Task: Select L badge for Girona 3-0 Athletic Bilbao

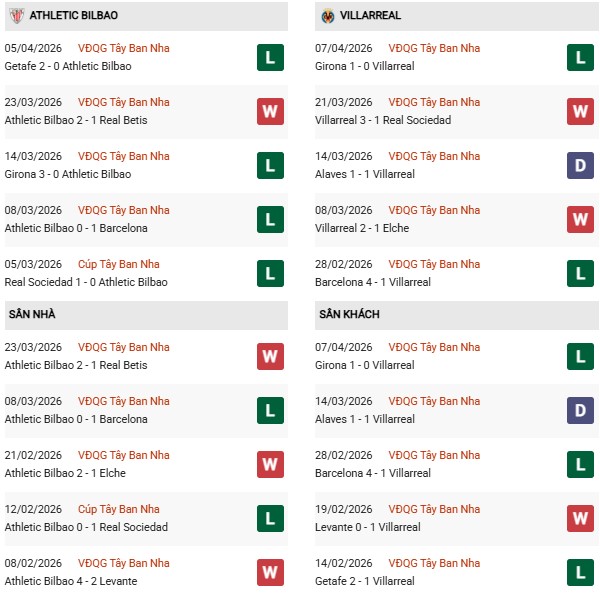Action: (x=270, y=165)
